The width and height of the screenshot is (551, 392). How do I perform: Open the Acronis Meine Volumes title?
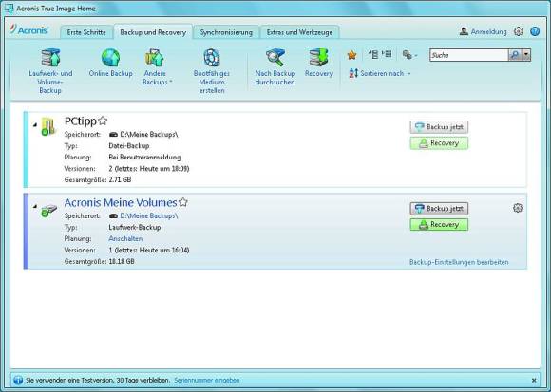pyautogui.click(x=121, y=202)
